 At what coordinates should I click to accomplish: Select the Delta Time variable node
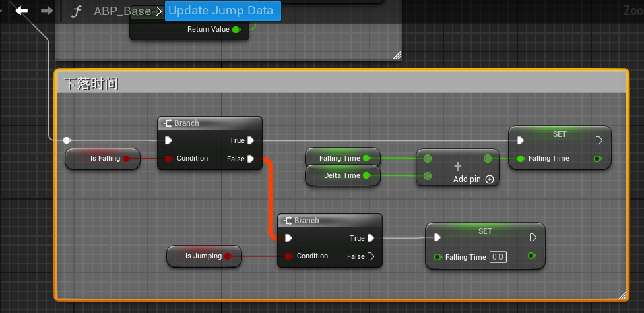point(343,175)
